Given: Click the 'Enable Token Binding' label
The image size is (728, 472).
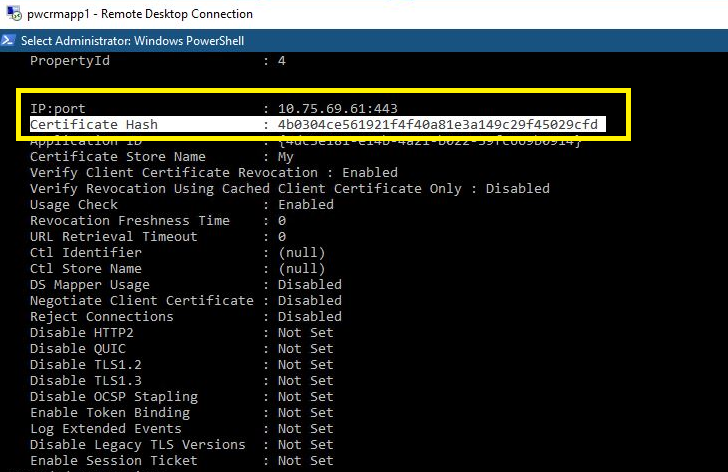Looking at the screenshot, I should tap(110, 413).
